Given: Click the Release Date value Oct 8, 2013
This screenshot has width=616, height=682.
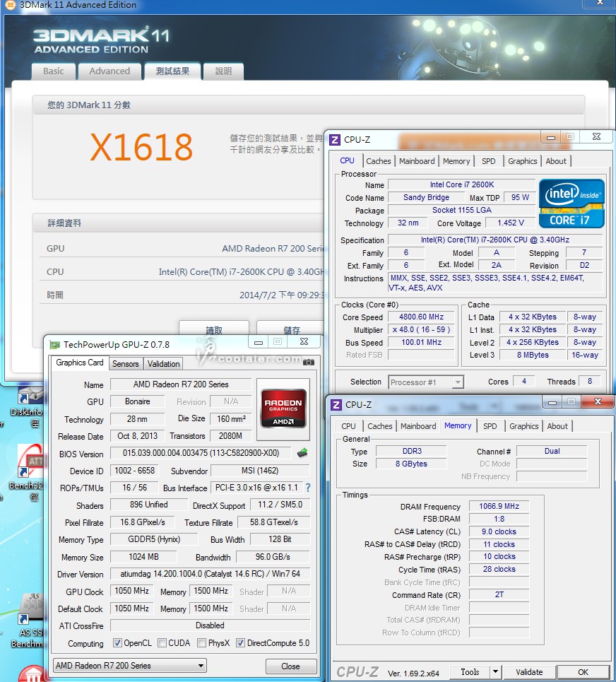Looking at the screenshot, I should (x=137, y=436).
